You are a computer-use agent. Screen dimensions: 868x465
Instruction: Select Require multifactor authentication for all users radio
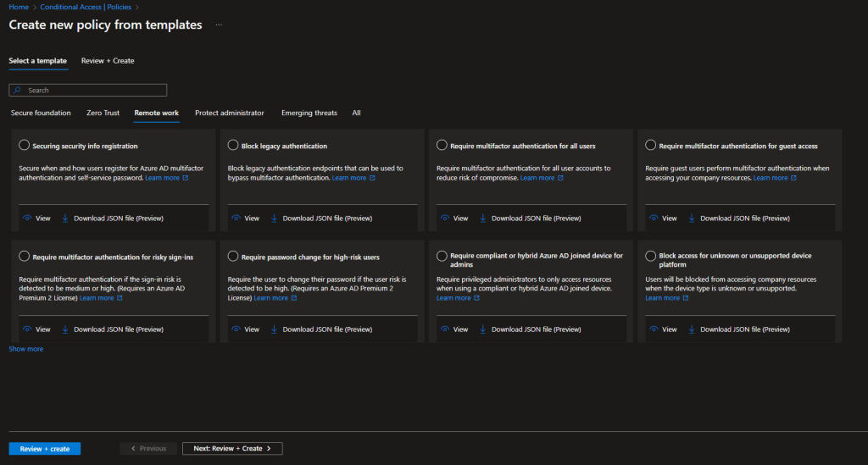click(x=442, y=146)
